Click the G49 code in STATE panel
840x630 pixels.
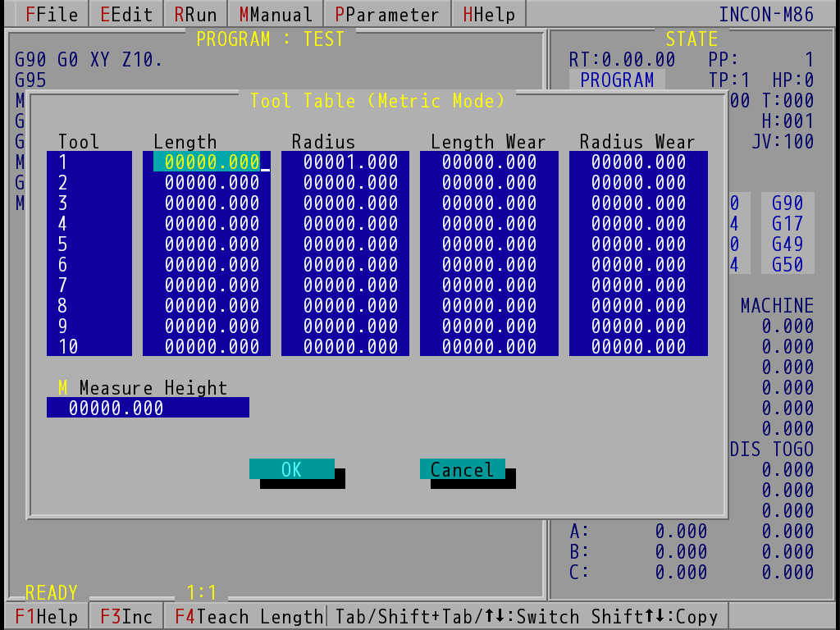tap(787, 244)
